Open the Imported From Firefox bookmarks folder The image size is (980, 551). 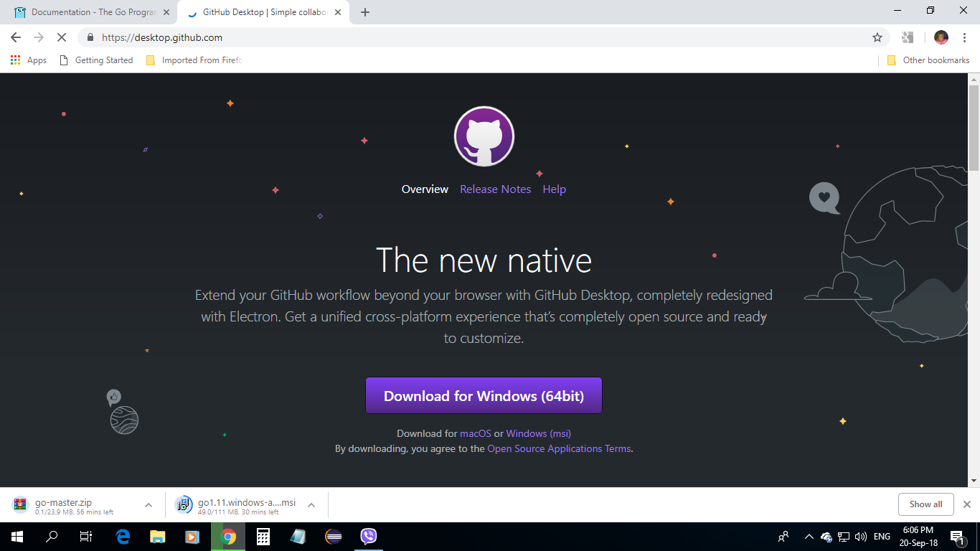[194, 60]
